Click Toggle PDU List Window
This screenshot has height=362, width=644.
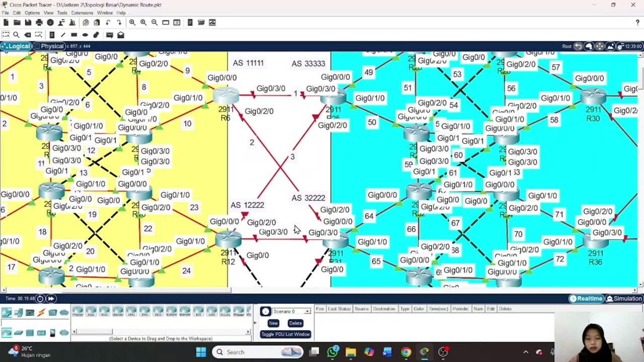(x=285, y=334)
